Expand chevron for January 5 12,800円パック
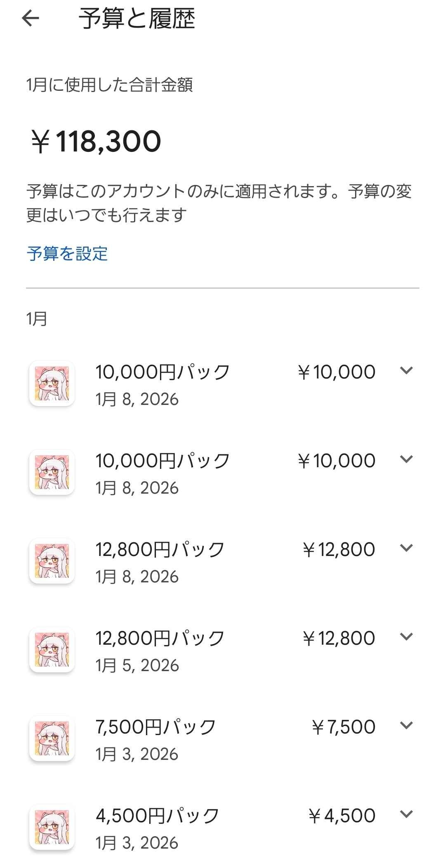Image resolution: width=445 pixels, height=868 pixels. point(407,637)
